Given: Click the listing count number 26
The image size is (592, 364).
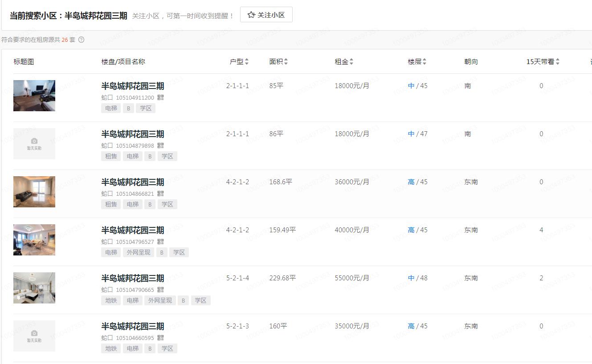Looking at the screenshot, I should tap(65, 40).
